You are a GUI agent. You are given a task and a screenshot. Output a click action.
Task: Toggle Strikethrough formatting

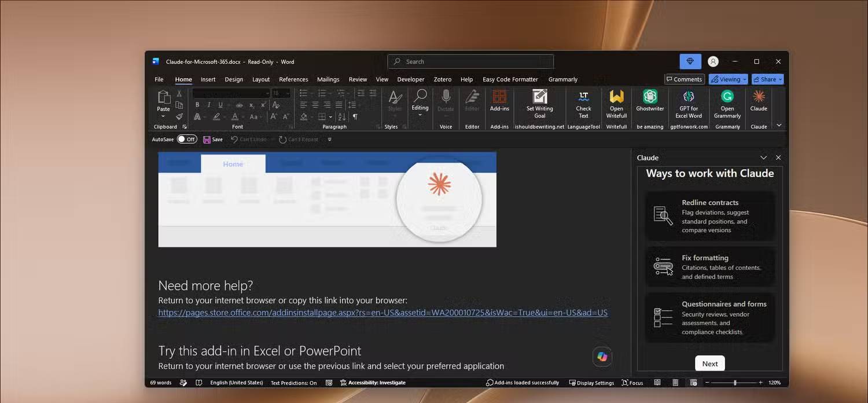239,105
